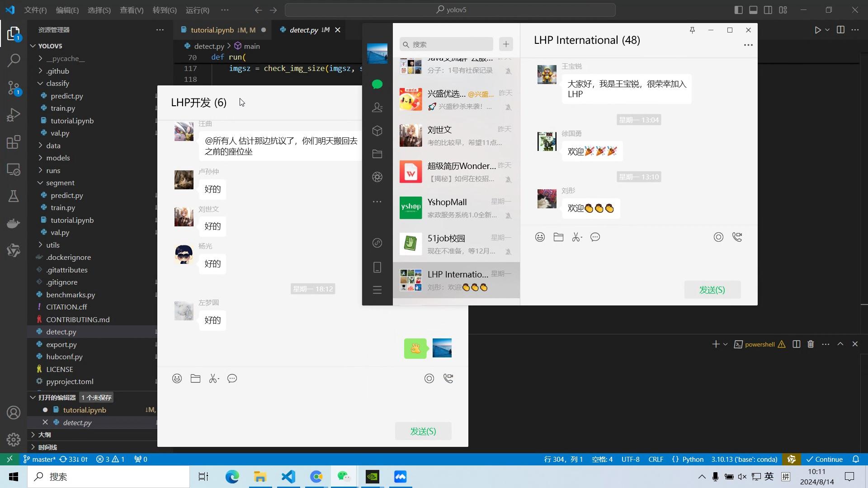Open WeChat hamburger settings menu

(x=377, y=290)
